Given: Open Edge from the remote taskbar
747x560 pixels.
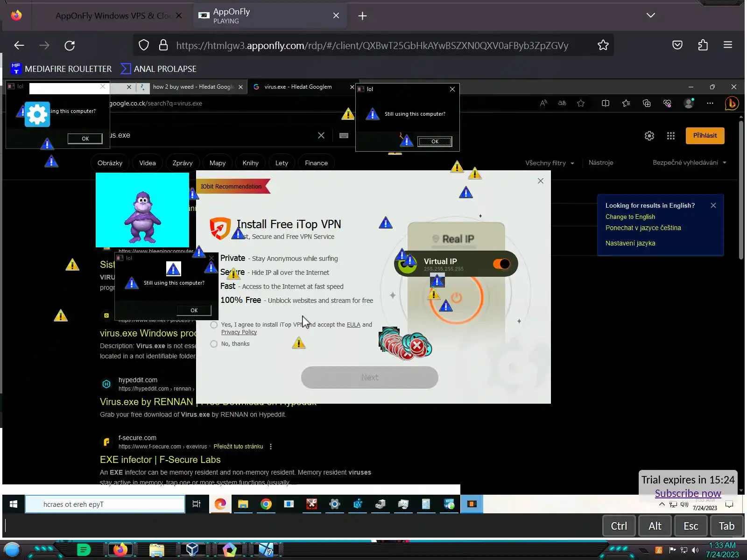Looking at the screenshot, I should [x=220, y=504].
